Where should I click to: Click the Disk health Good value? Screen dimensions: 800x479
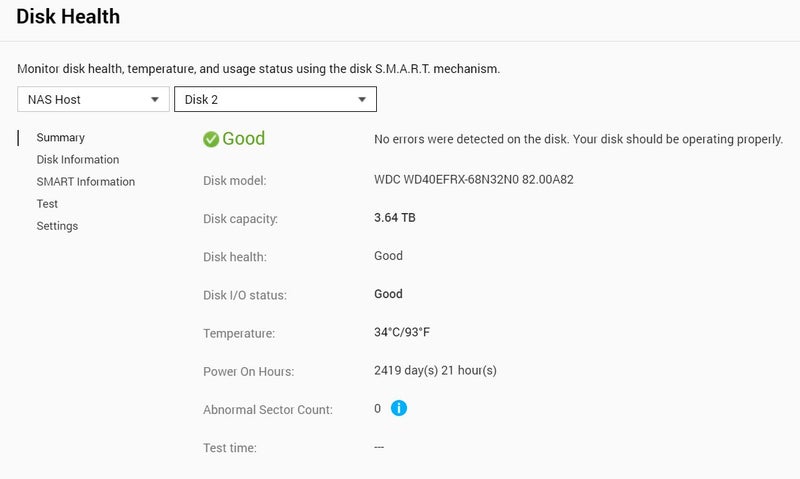[388, 256]
